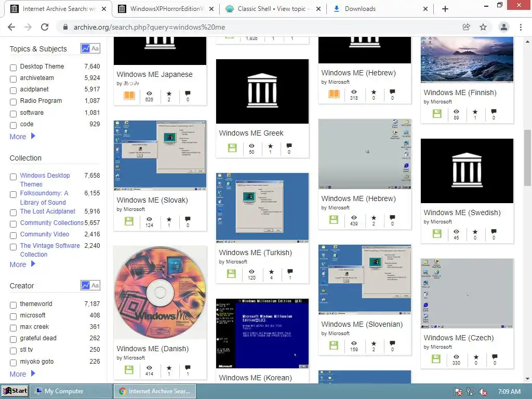Check the microsoft creator filter
Screen dimensions: 532x399
[13, 316]
